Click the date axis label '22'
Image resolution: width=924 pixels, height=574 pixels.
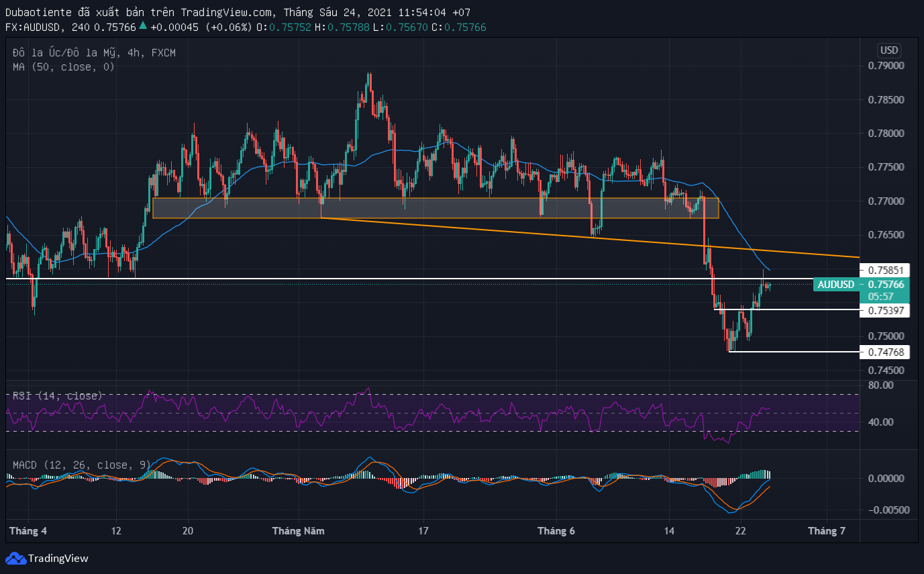(x=741, y=530)
